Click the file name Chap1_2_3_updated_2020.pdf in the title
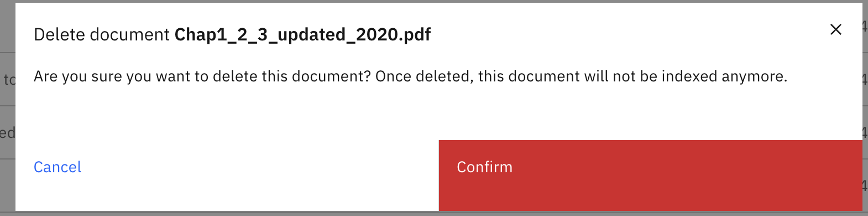Image resolution: width=868 pixels, height=216 pixels. tap(302, 35)
